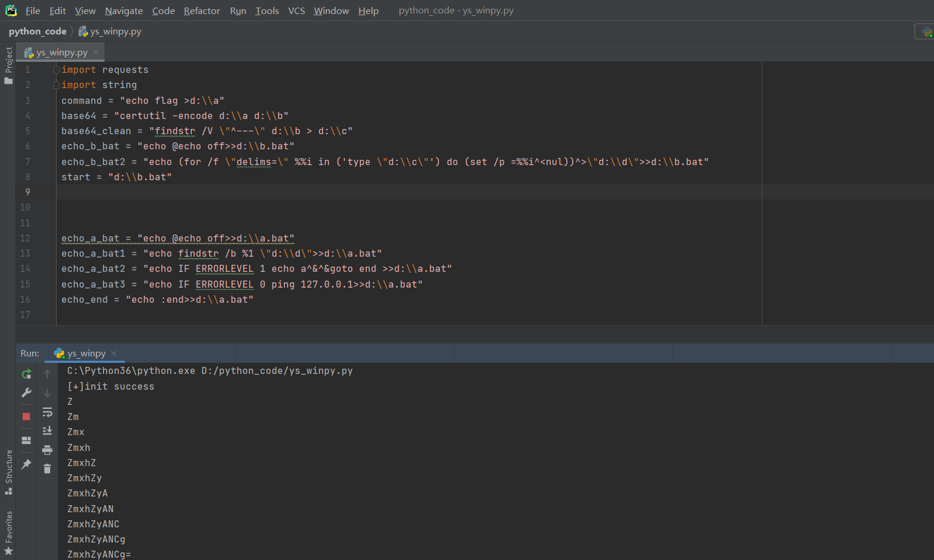
Task: Navigate up the stack trace with the up arrow
Action: 47,374
